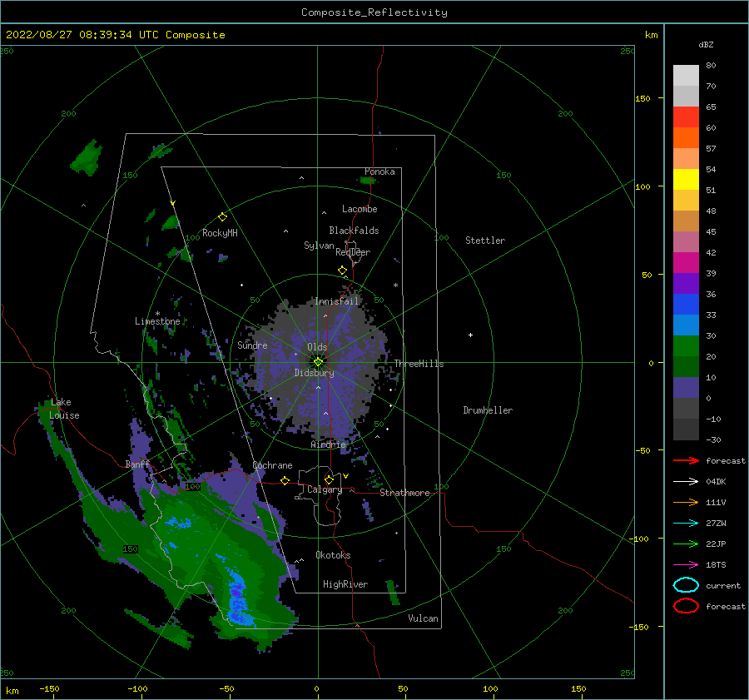Click the Lake Louise label
This screenshot has width=749, height=700.
64,409
